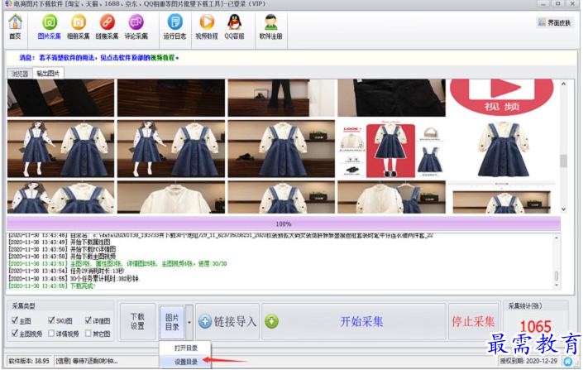Click the 1065 collection count
Viewport: 588px width, 370px height.
click(535, 326)
